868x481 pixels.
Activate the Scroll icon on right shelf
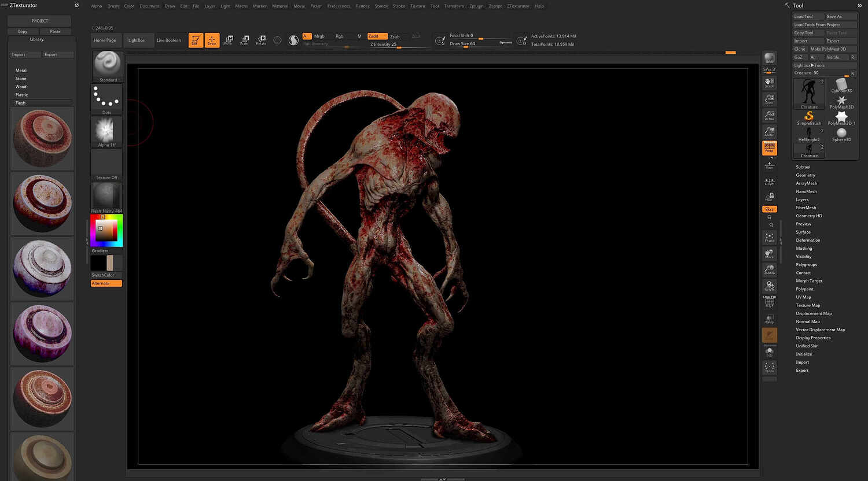point(770,81)
